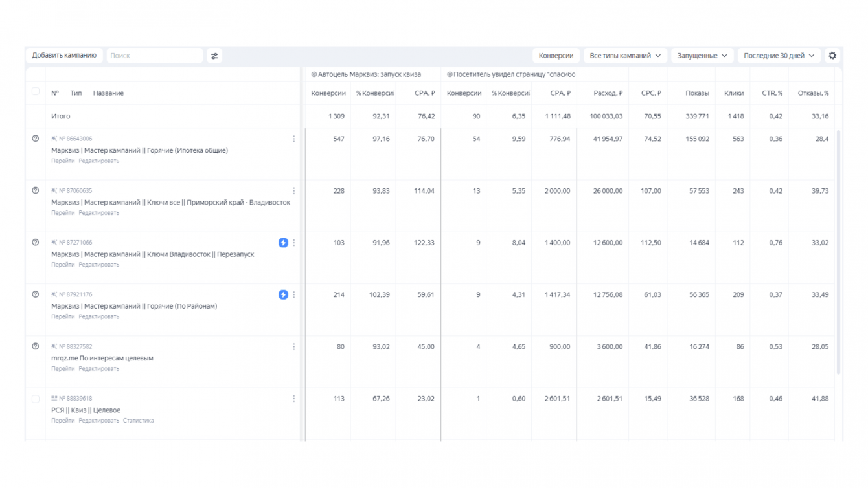This screenshot has width=868, height=488.
Task: Open 'Статистика' link for РСЯ campaign
Action: coord(138,421)
